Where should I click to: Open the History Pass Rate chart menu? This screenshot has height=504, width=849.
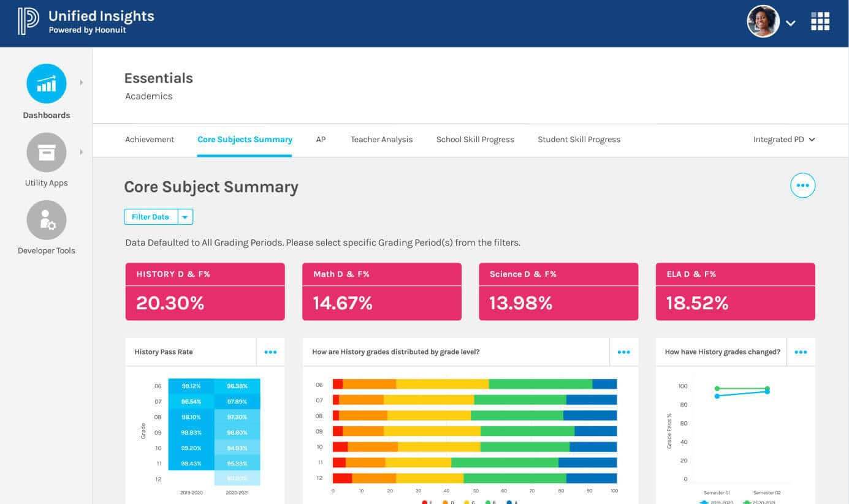click(x=270, y=352)
